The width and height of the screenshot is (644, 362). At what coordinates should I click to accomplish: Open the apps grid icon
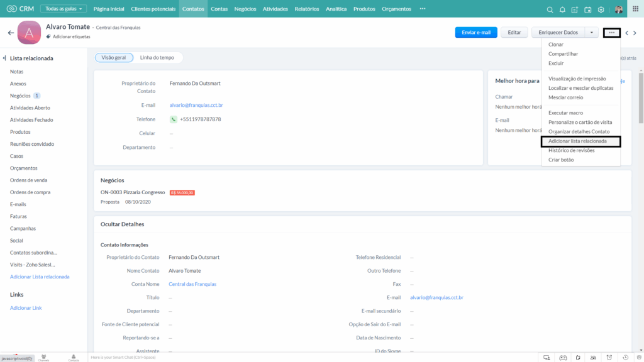click(x=635, y=9)
